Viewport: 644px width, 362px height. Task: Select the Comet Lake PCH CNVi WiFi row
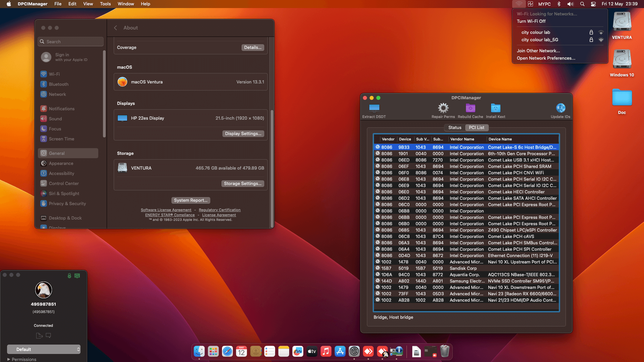tap(467, 173)
